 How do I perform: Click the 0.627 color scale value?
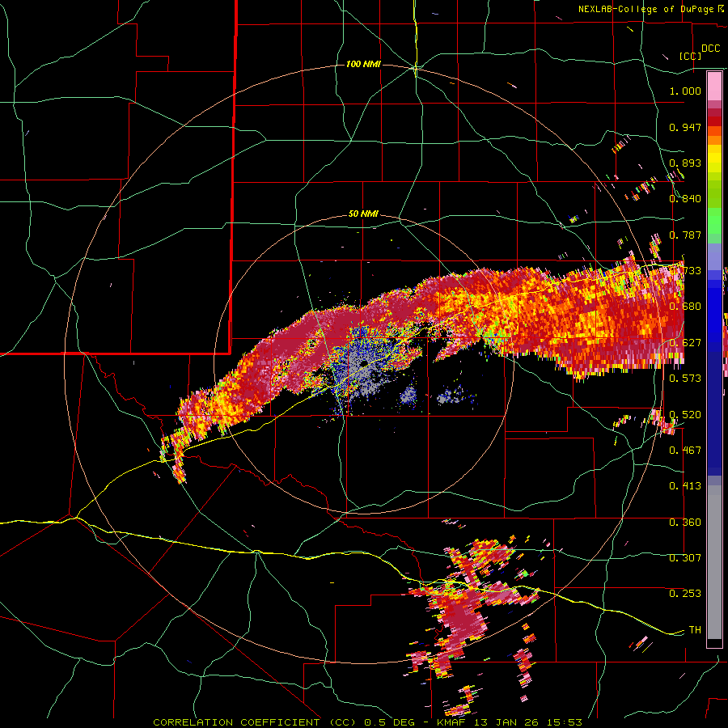[685, 343]
